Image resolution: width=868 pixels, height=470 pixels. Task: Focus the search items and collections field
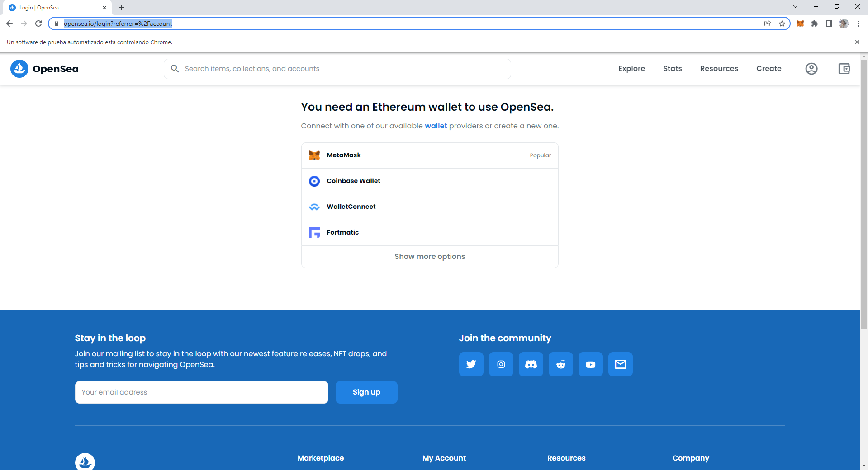coord(337,69)
